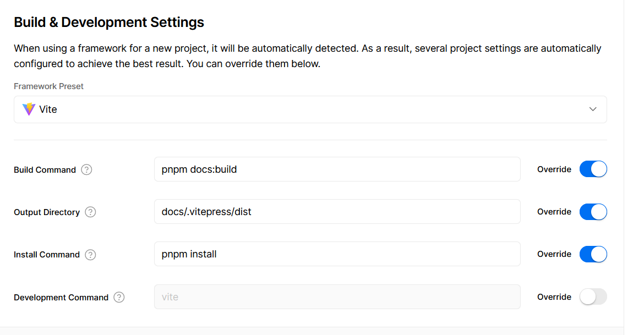
Task: Click the disabled Development Command field
Action: (337, 297)
